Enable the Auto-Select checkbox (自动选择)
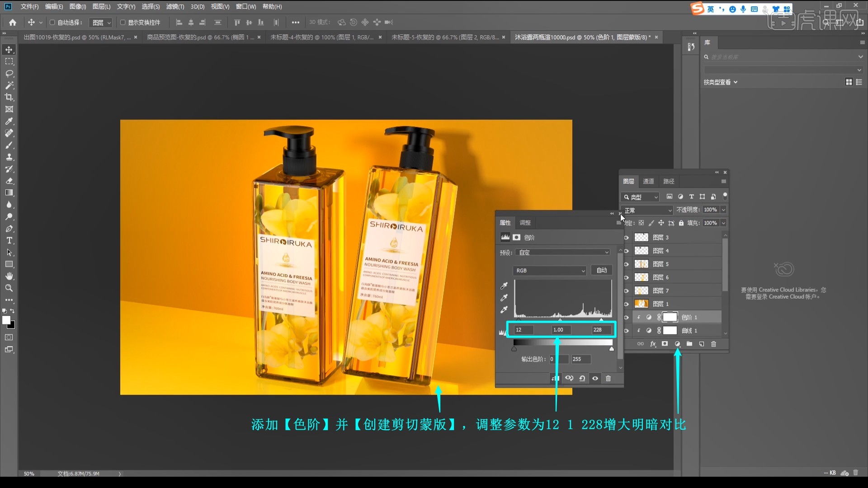This screenshot has width=868, height=488. point(52,22)
